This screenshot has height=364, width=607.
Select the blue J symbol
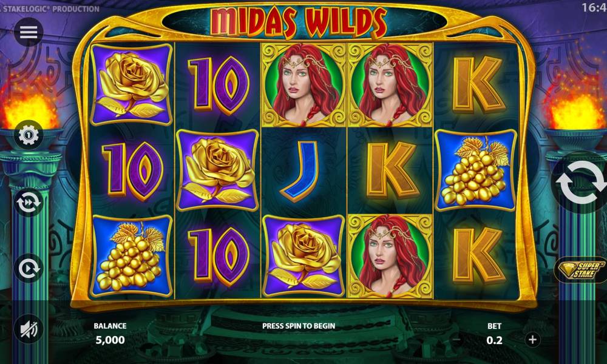click(303, 171)
